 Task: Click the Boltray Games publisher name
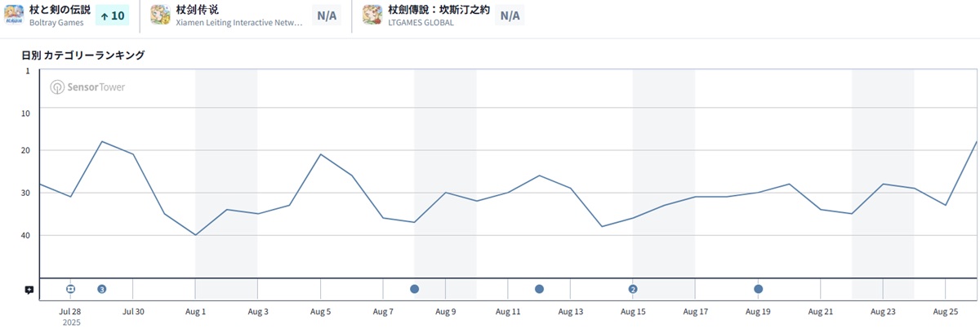coord(56,23)
